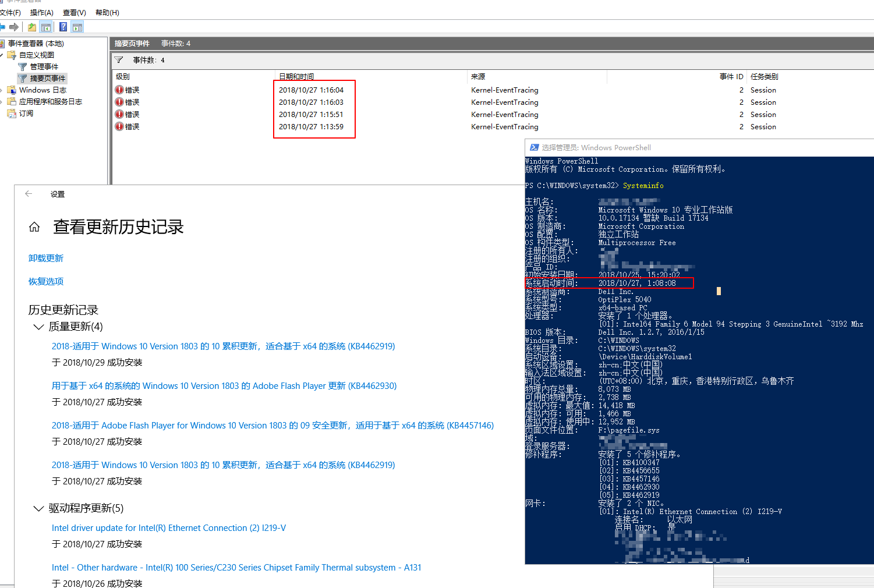Open KB4462919 update link installed 2018/10/27
Screen dimensions: 874x588
click(x=224, y=465)
